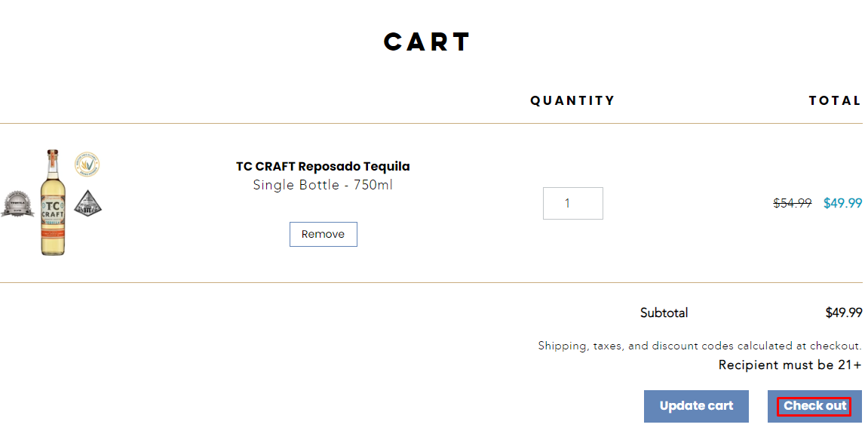This screenshot has height=443, width=868.
Task: Click the $49.99 subtotal amount
Action: pos(843,313)
